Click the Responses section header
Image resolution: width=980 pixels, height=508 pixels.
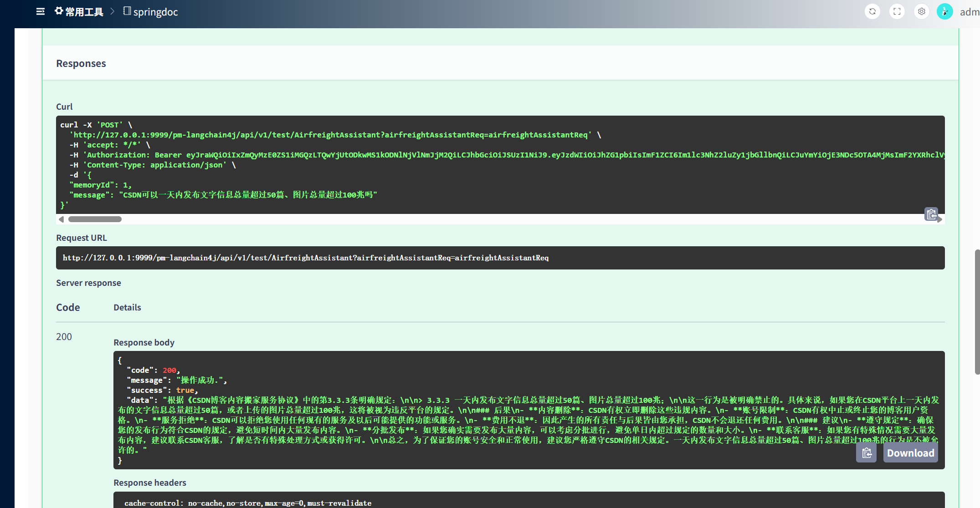point(81,63)
